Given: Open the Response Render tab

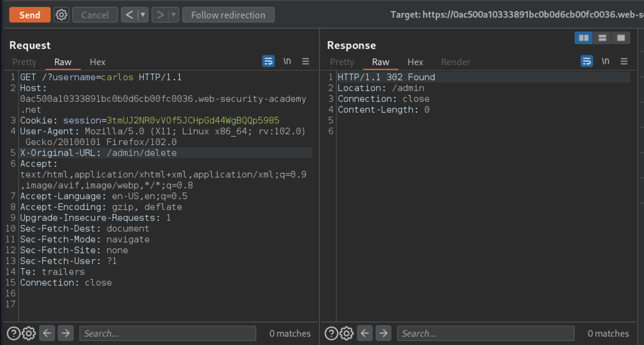Looking at the screenshot, I should click(455, 62).
